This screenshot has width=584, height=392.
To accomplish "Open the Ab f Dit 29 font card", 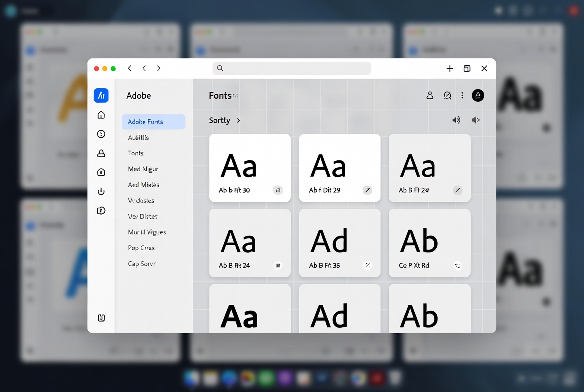I will (x=340, y=168).
